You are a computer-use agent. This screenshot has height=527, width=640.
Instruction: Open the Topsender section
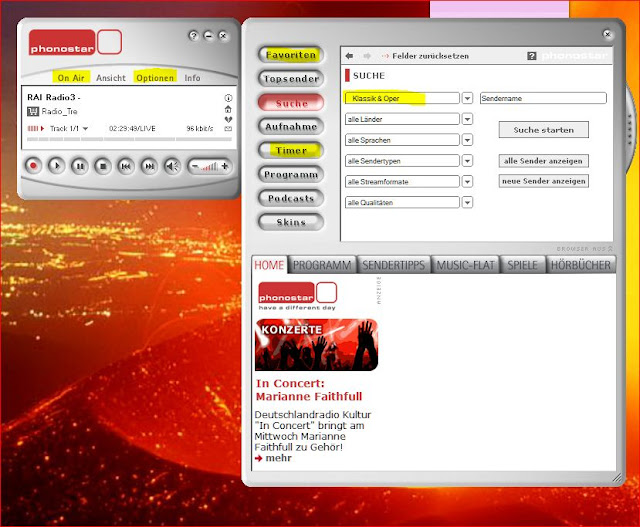point(291,78)
